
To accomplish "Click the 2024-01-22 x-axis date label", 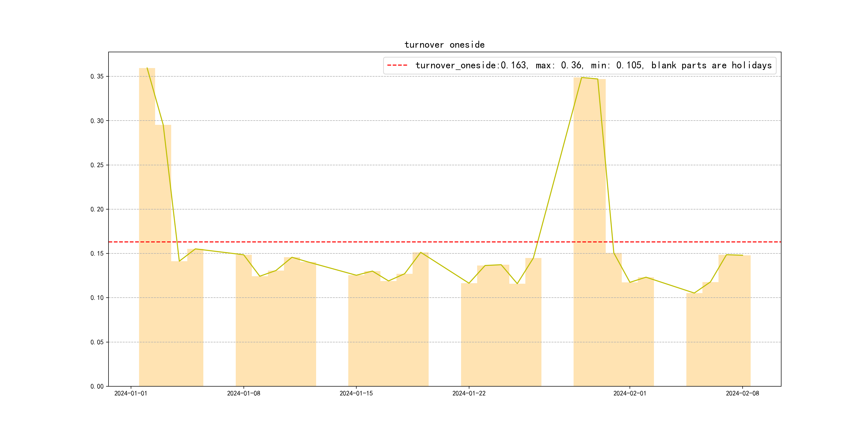I will click(469, 394).
